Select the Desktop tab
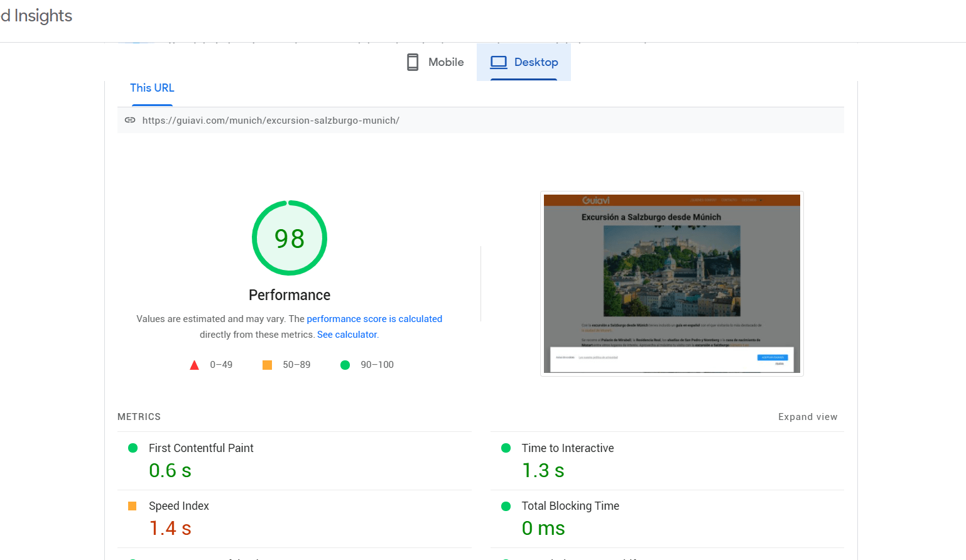 tap(524, 62)
